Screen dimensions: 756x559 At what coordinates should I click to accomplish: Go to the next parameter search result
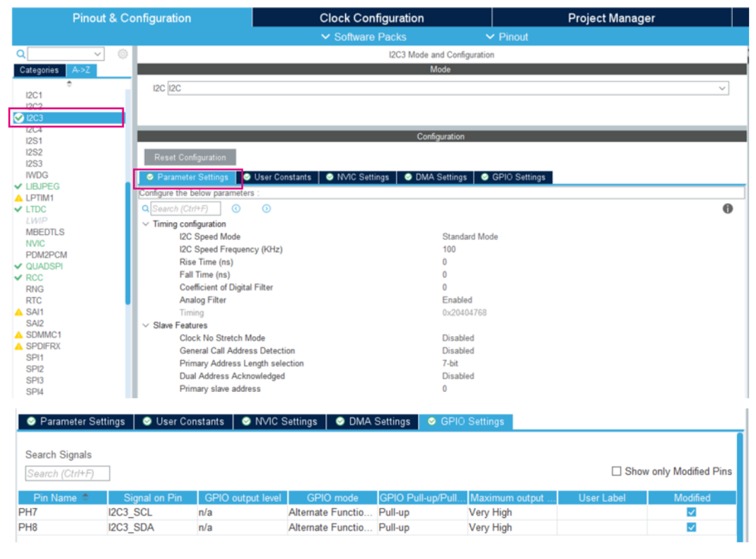coord(266,208)
